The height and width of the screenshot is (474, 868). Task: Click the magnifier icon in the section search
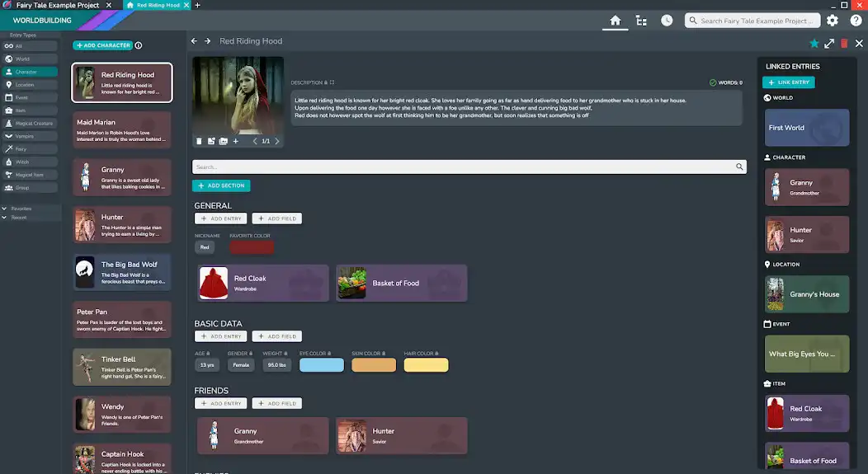(739, 167)
